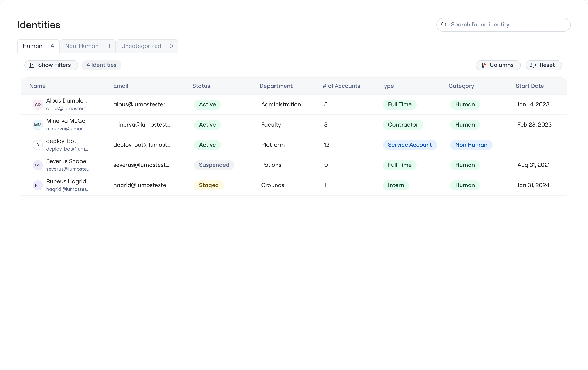
Task: Sort by the Email column header
Action: (121, 86)
